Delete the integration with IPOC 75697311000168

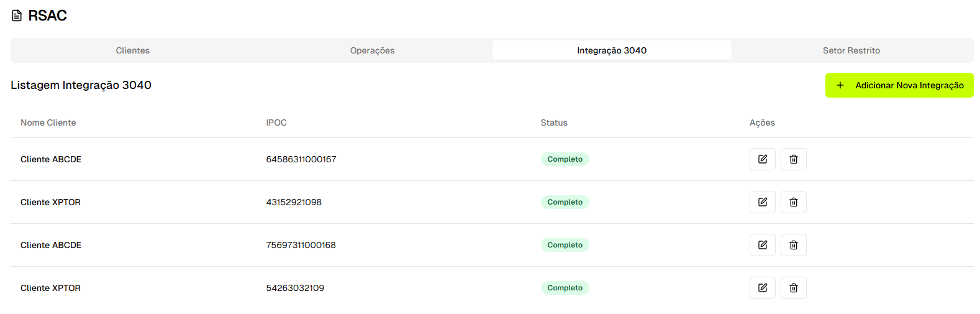click(x=793, y=245)
